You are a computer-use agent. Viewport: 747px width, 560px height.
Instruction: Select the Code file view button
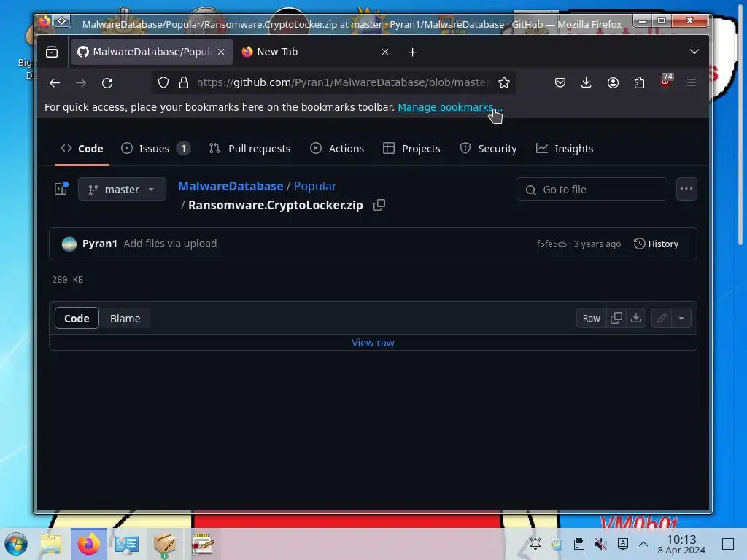click(x=77, y=318)
